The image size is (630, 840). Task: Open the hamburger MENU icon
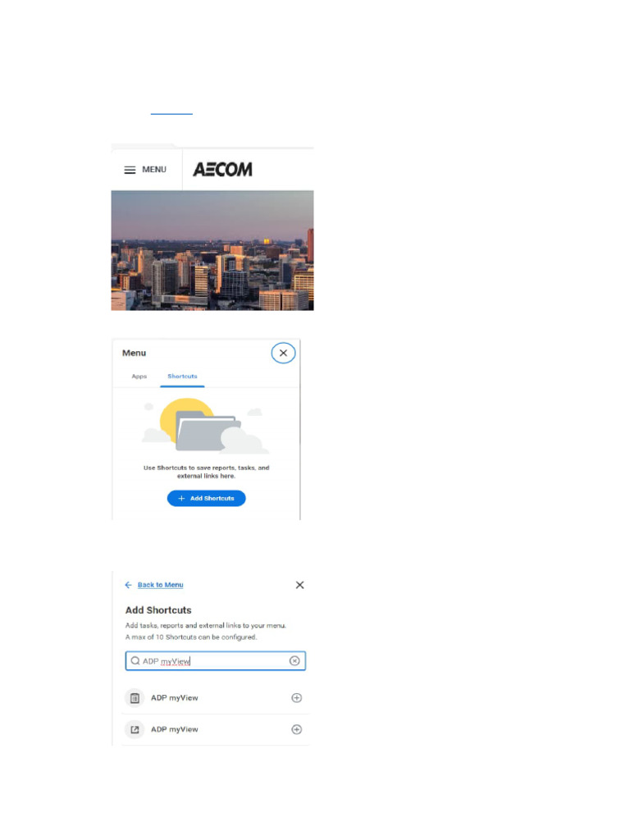click(130, 170)
